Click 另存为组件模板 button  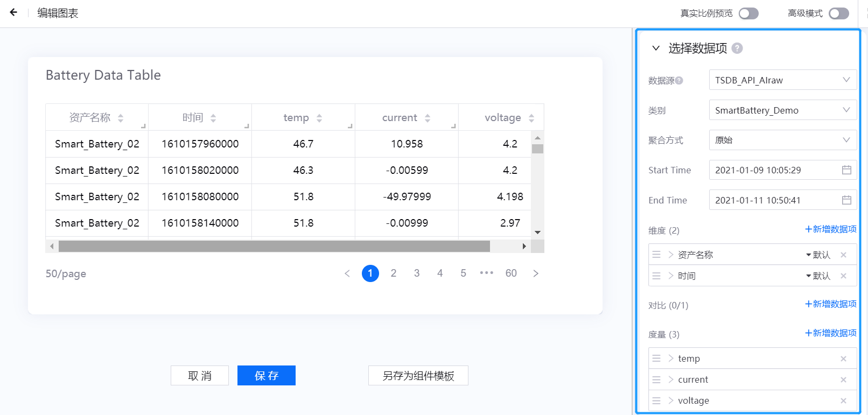418,376
